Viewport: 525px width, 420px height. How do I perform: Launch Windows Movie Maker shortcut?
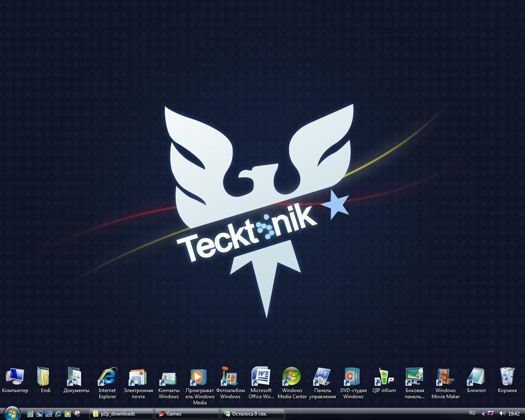pyautogui.click(x=445, y=377)
